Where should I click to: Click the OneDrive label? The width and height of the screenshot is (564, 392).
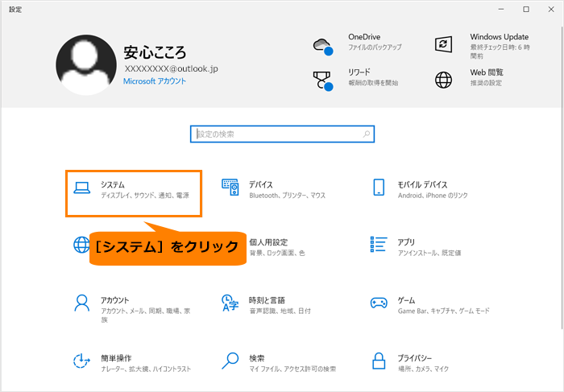[x=364, y=37]
